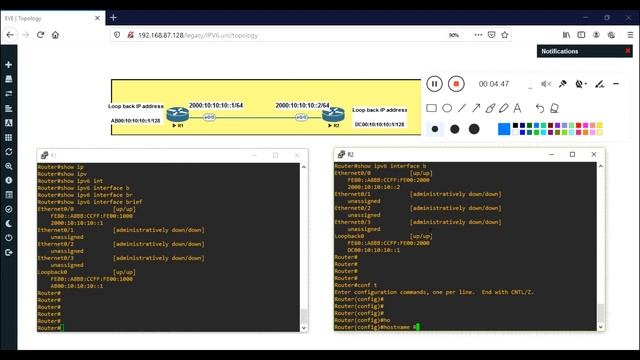Click the R2 terminal scrollbar up arrow

[x=600, y=166]
